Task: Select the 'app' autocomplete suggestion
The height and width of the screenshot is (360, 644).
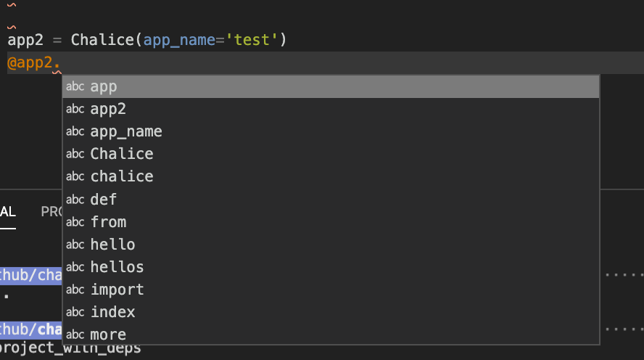Action: [x=331, y=86]
